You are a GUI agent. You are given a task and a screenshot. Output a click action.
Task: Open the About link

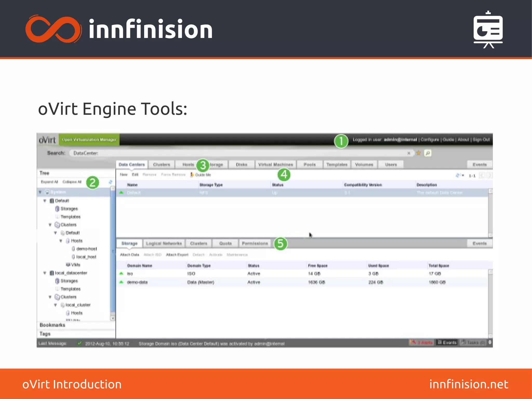coord(463,140)
